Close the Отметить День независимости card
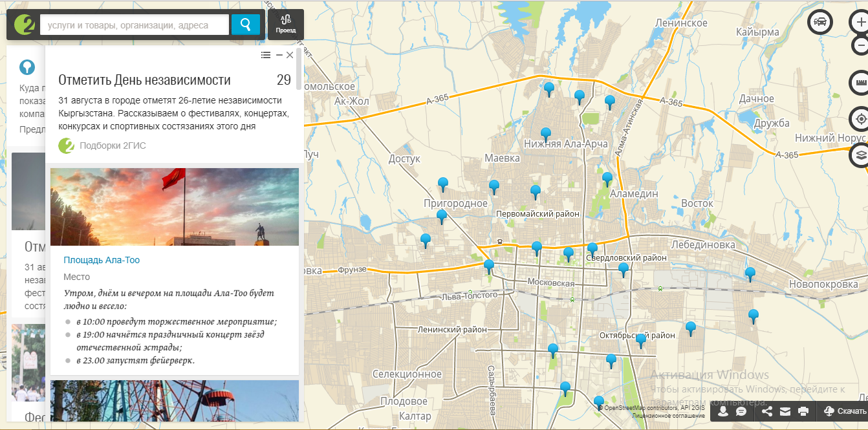Viewport: 868px width, 430px height. (290, 55)
